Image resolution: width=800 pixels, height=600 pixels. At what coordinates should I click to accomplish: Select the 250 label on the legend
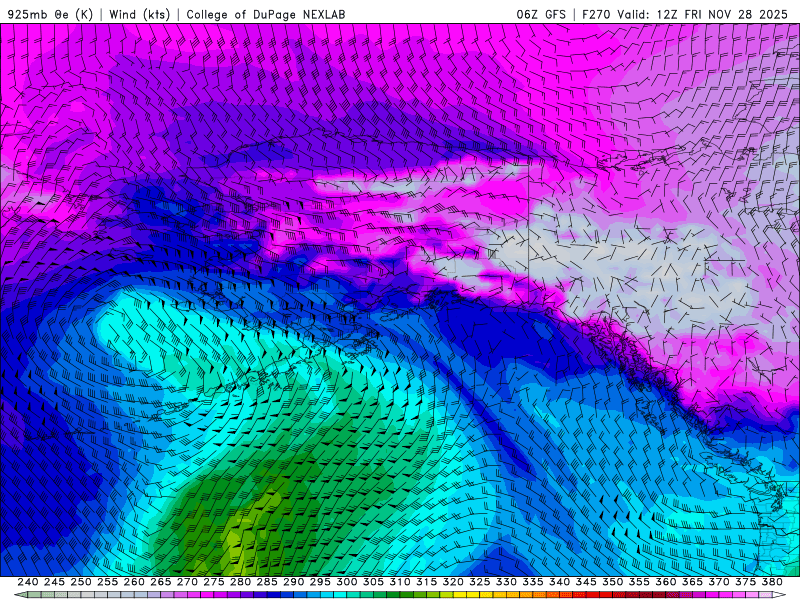click(x=81, y=582)
